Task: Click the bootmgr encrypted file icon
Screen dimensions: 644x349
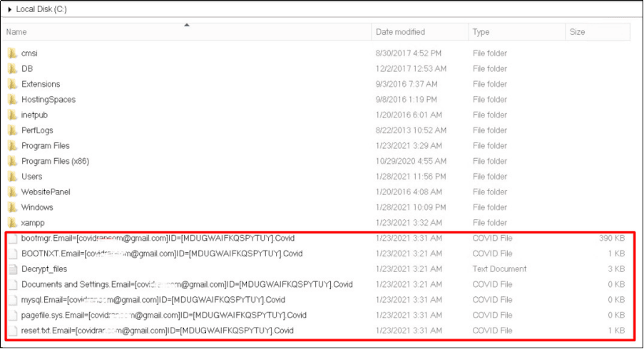Action: (13, 239)
